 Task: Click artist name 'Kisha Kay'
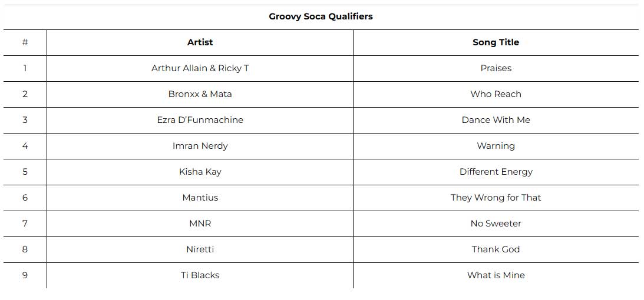tap(200, 172)
